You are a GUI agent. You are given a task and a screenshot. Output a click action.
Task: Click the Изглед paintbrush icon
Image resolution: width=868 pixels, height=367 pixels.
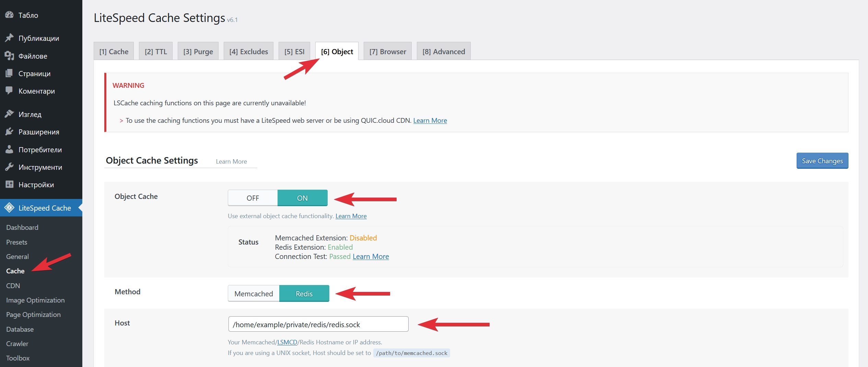click(x=9, y=114)
